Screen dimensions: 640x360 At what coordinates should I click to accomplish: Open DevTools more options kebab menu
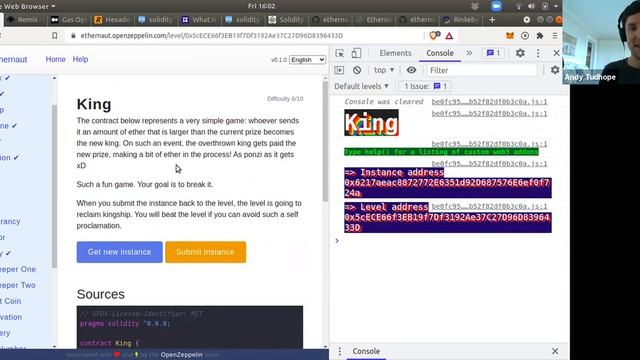[x=538, y=53]
